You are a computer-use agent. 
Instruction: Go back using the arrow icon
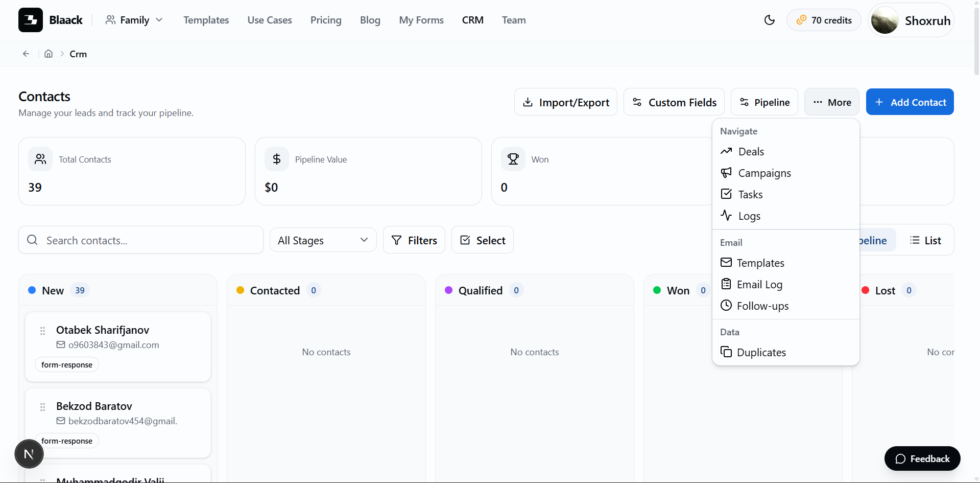26,54
